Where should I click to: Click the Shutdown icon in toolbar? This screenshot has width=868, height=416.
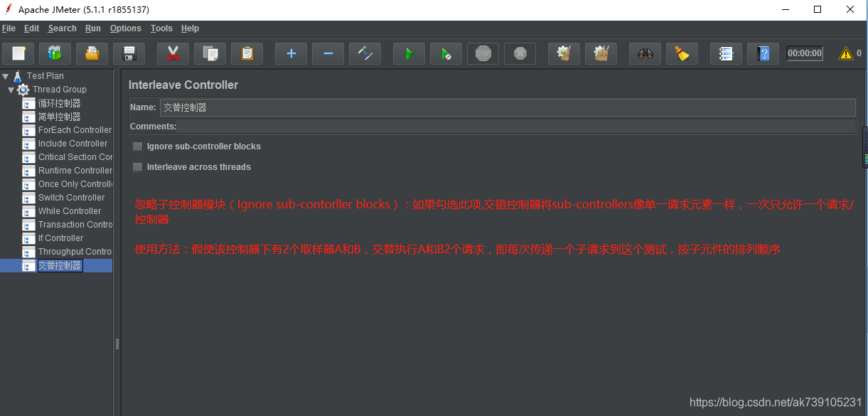pos(520,53)
